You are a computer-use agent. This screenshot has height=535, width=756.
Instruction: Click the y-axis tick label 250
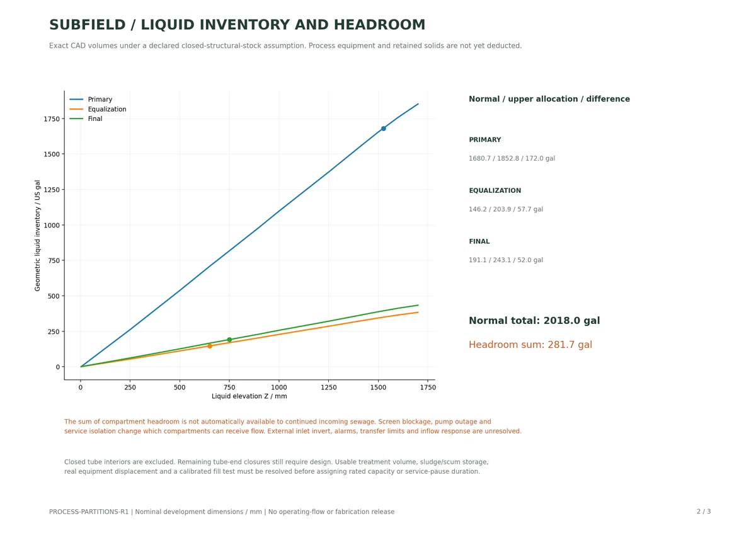(54, 331)
